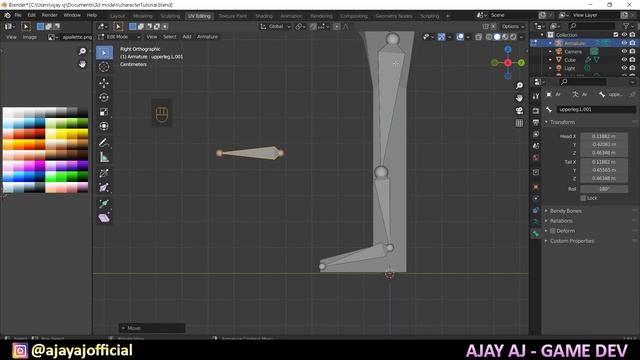
Task: Hide the Light in the outliner
Action: pyautogui.click(x=624, y=68)
